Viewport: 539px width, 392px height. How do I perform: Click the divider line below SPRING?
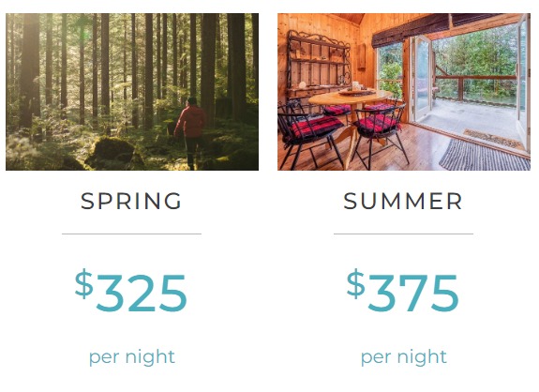tap(131, 234)
